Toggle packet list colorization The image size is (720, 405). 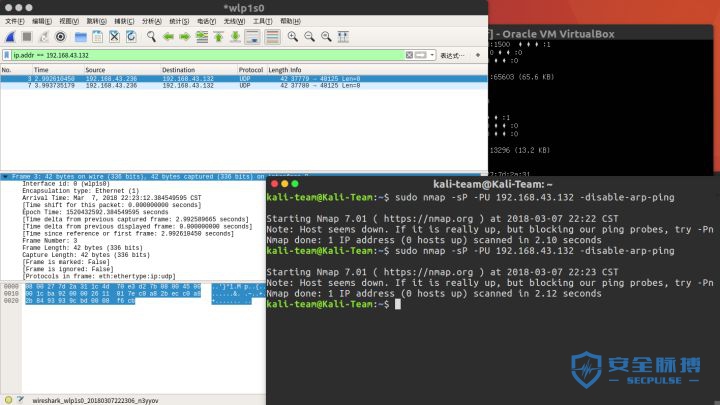[272, 37]
